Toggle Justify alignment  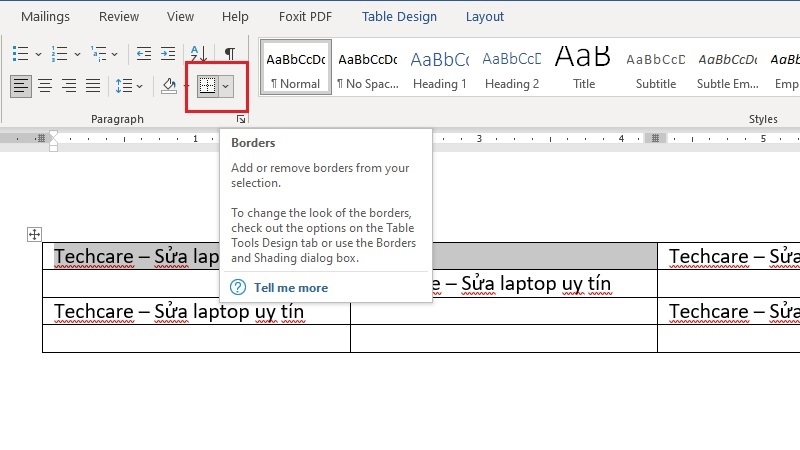(x=93, y=86)
